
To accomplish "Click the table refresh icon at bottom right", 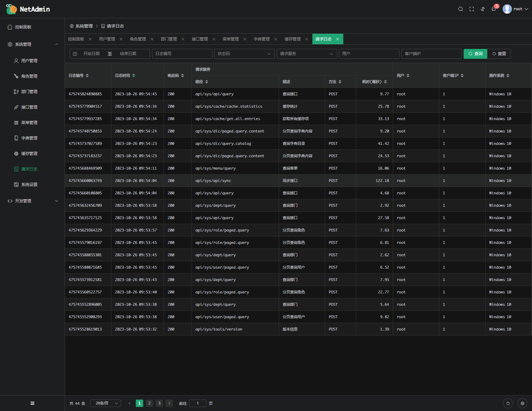I will click(x=508, y=403).
